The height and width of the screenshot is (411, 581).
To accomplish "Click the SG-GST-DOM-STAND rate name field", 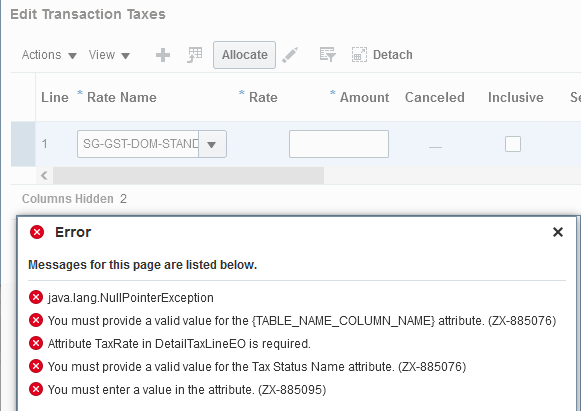I will coord(138,144).
